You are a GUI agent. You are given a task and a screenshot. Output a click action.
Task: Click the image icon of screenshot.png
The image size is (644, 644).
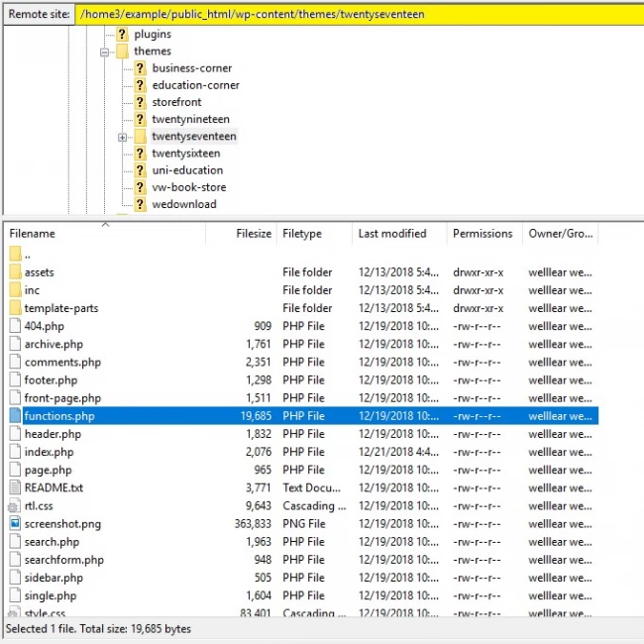coord(15,524)
